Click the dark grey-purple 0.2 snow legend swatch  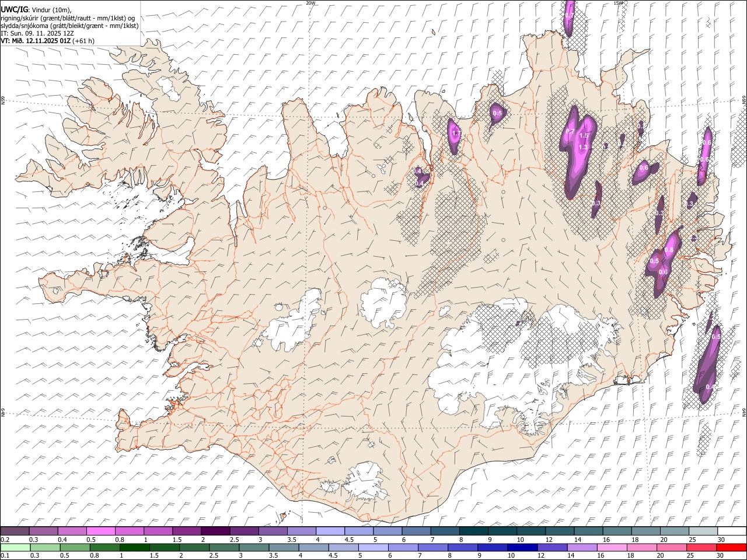15,531
